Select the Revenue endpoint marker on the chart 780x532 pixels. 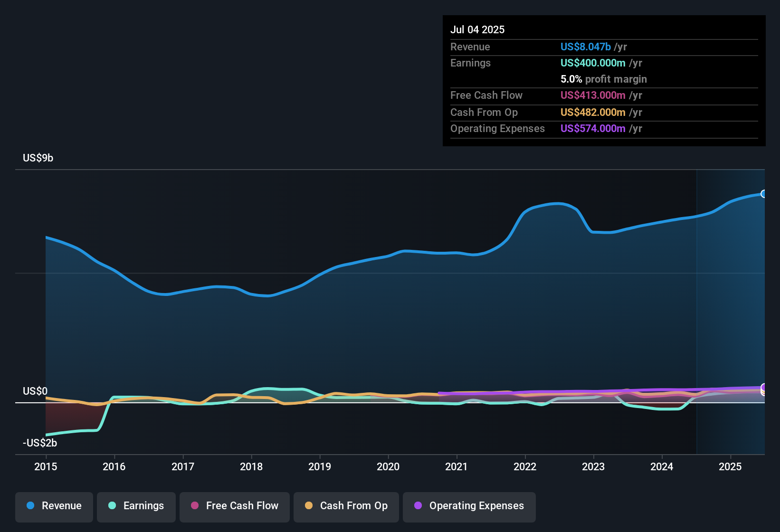(764, 194)
